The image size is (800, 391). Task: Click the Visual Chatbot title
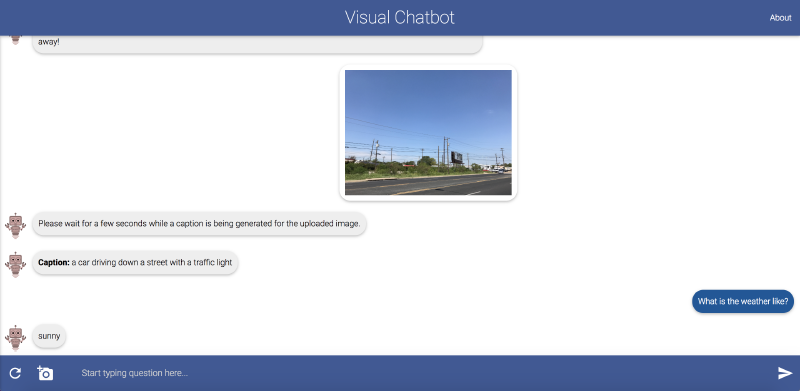coord(399,17)
